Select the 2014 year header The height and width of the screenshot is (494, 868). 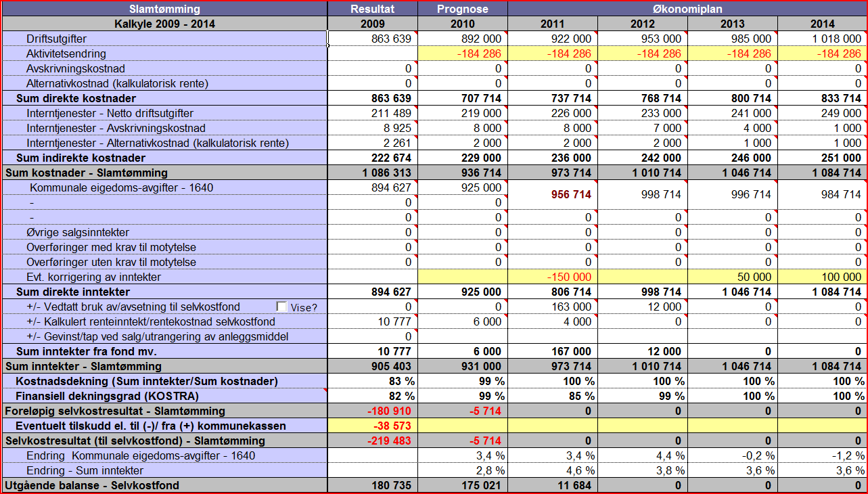click(823, 24)
